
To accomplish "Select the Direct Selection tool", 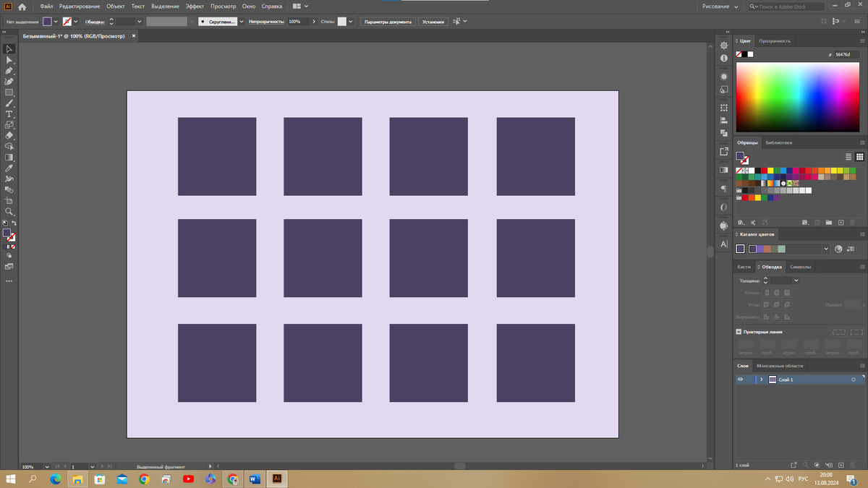I will pyautogui.click(x=9, y=60).
